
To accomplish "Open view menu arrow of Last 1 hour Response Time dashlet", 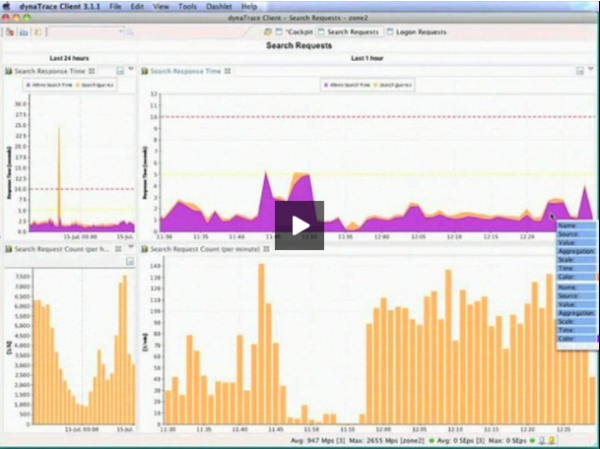I will [591, 69].
